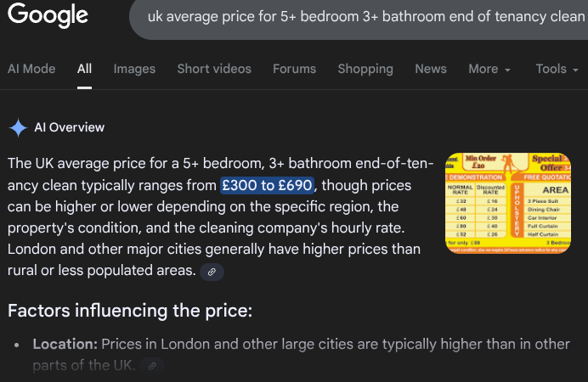The image size is (588, 382).
Task: Expand the Tools dropdown
Action: pos(556,69)
